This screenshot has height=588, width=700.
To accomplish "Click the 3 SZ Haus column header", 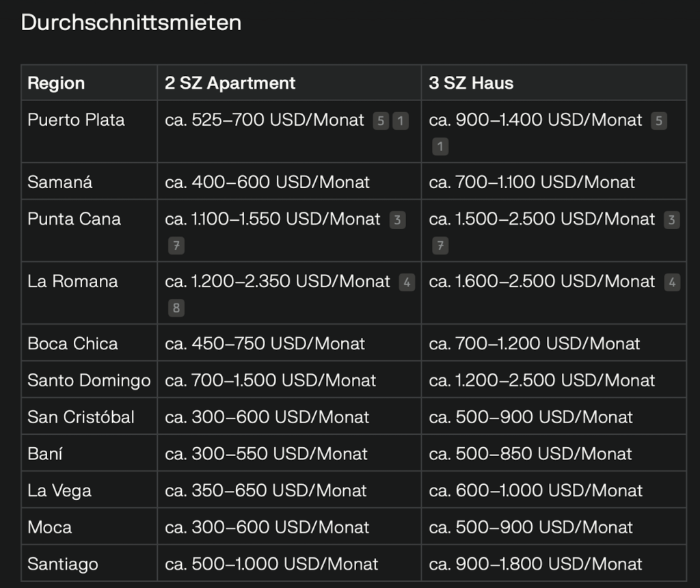I will click(x=554, y=83).
